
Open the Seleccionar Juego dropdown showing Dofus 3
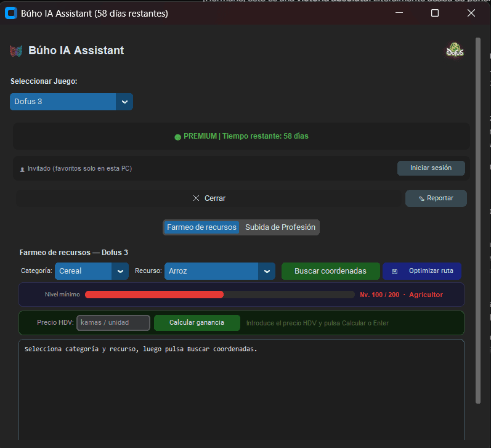(x=71, y=102)
